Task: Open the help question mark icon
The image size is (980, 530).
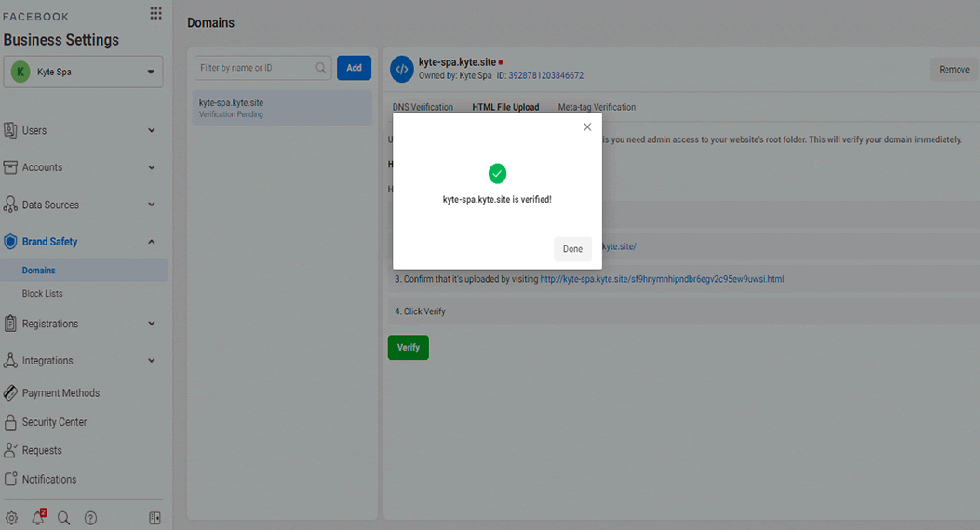Action: coord(90,518)
